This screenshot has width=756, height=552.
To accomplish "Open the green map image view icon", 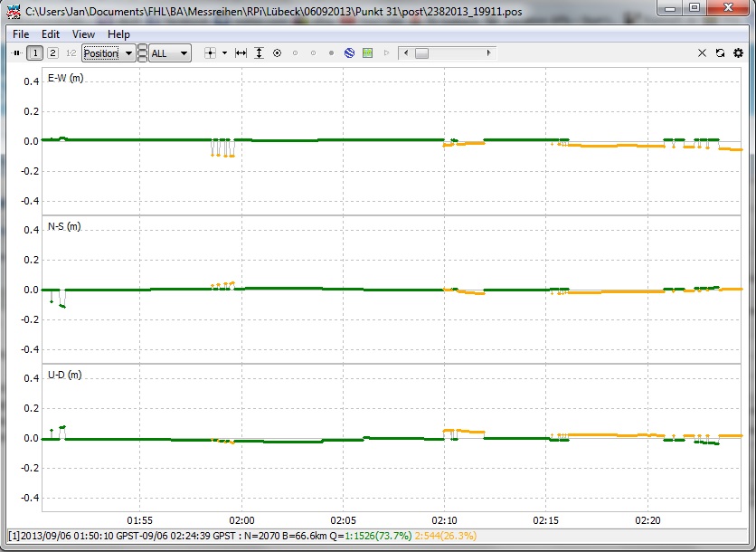I will click(367, 53).
